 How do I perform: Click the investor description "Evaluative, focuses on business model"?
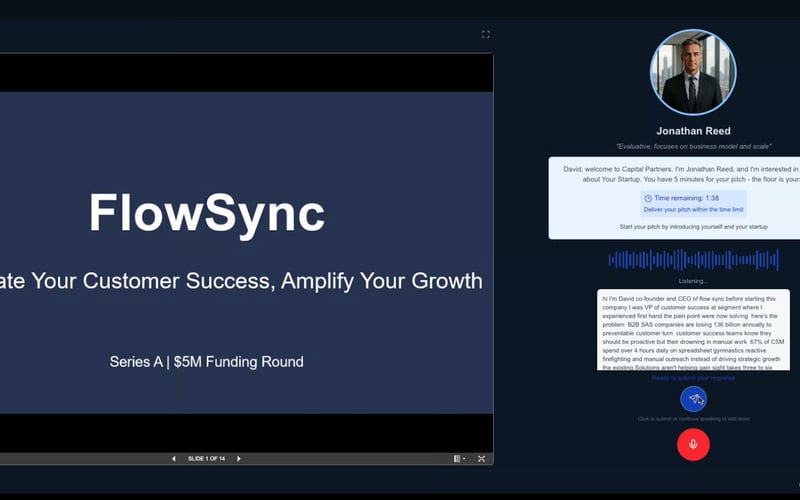click(693, 146)
